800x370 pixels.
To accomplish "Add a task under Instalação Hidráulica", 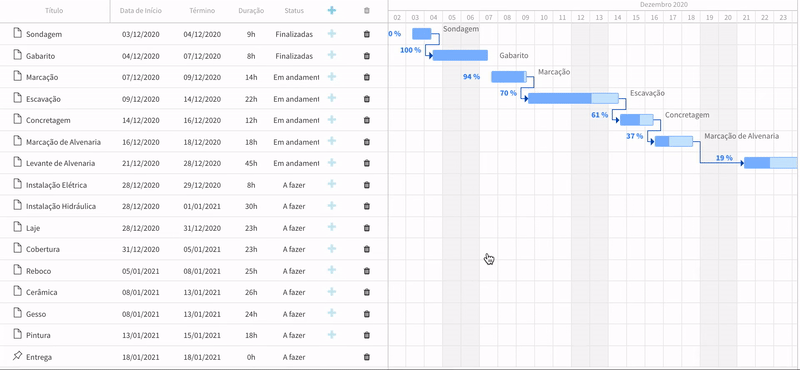I will (x=332, y=206).
